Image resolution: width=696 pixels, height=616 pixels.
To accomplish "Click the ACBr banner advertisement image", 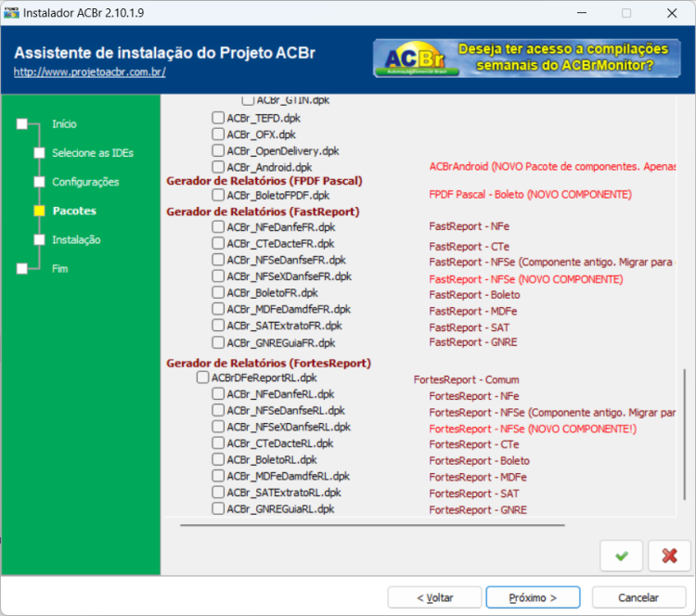I will click(x=527, y=58).
